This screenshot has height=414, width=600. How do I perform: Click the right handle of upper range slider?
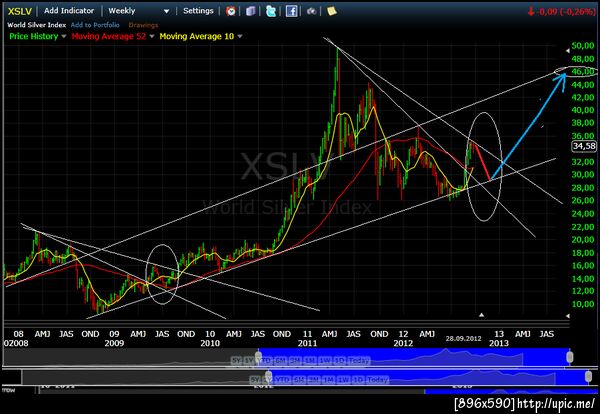click(570, 357)
